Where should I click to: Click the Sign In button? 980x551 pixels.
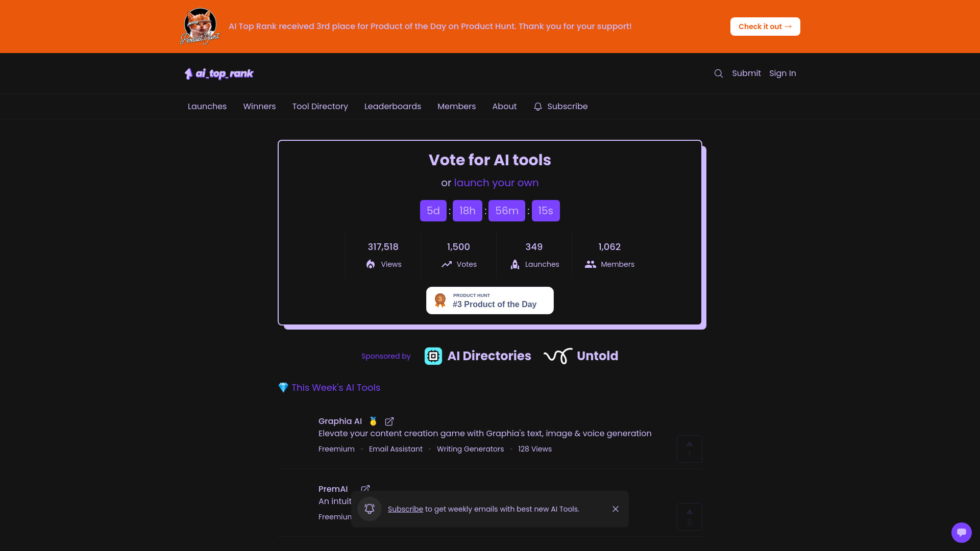(782, 72)
